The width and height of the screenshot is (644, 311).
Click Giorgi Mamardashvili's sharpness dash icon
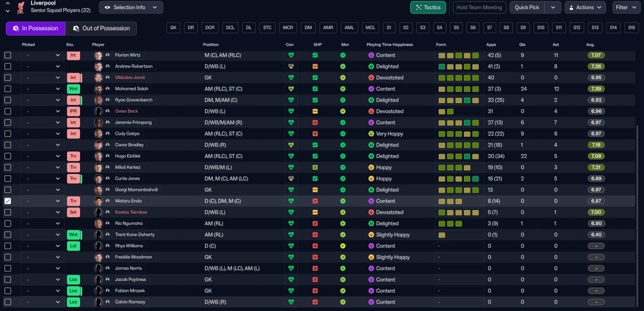(315, 190)
